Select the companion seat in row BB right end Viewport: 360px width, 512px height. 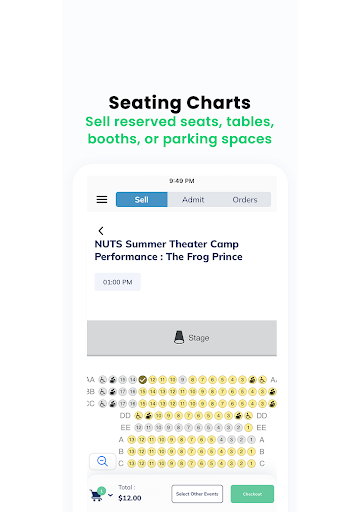pyautogui.click(x=272, y=392)
